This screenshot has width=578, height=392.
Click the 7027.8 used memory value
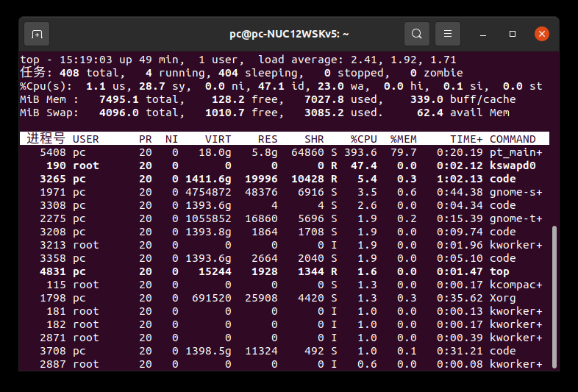point(324,99)
